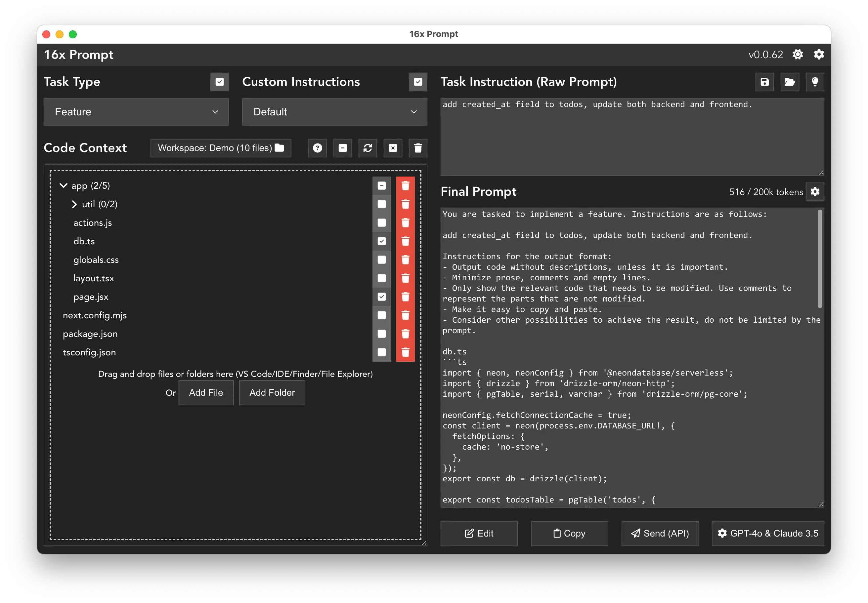This screenshot has width=868, height=603.
Task: Remove util folder using its trash icon
Action: pos(405,204)
